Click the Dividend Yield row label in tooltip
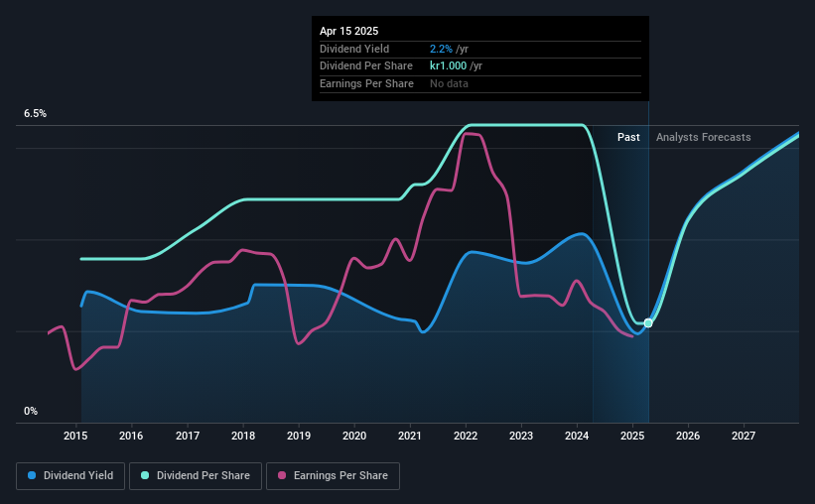Viewport: 815px width, 504px height. click(354, 49)
